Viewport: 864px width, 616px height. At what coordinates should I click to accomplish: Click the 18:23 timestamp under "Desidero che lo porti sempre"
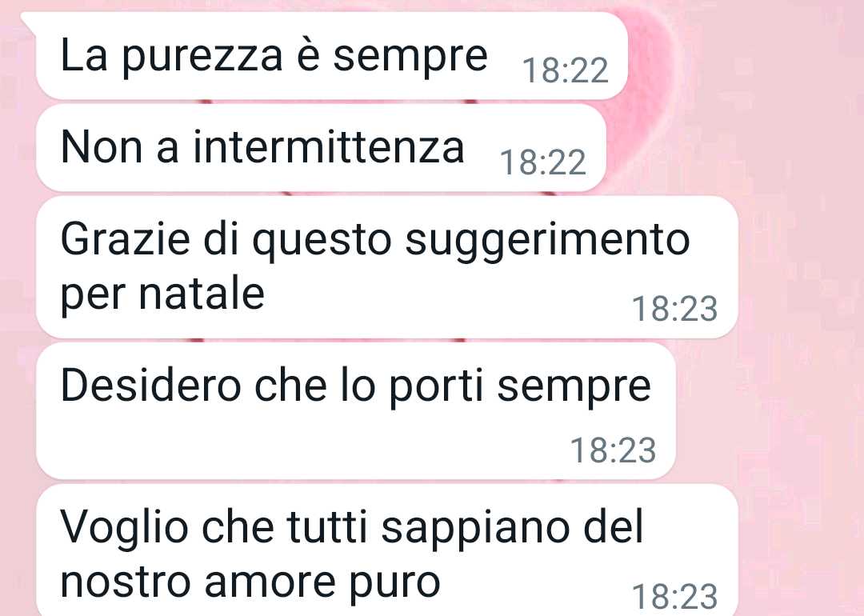(613, 450)
